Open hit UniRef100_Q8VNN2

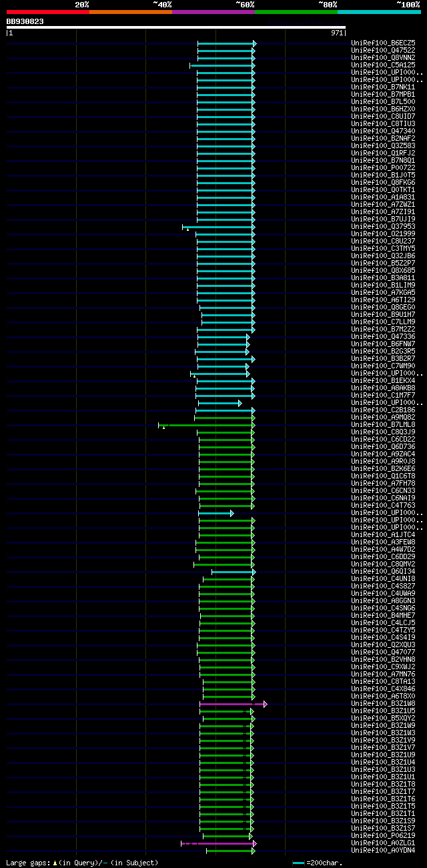coord(383,58)
